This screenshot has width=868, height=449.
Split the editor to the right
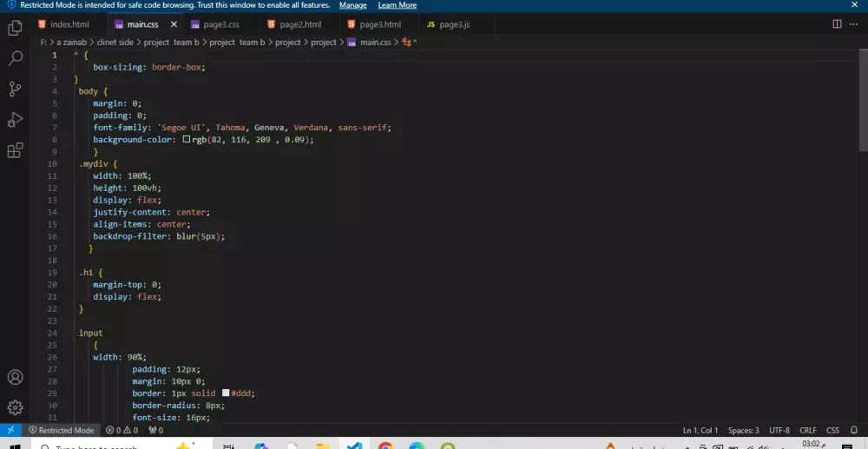[837, 24]
